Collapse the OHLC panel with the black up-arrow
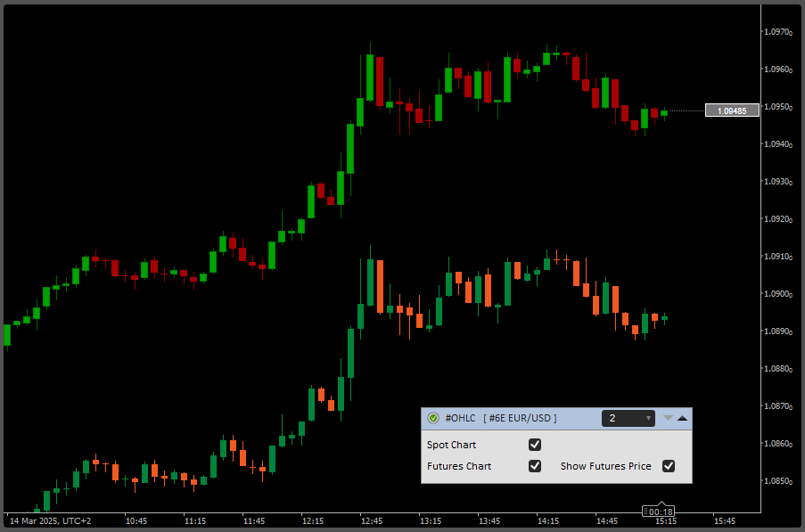805x532 pixels. pyautogui.click(x=683, y=418)
